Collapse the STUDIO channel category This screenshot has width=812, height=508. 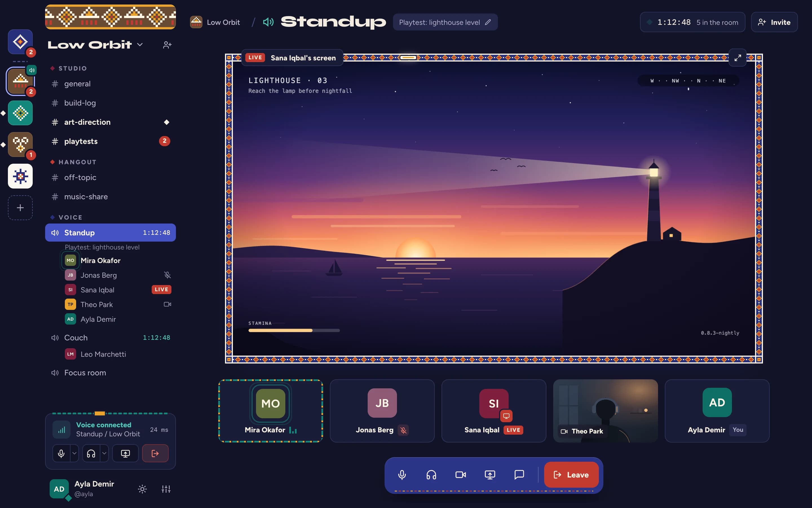(x=69, y=68)
